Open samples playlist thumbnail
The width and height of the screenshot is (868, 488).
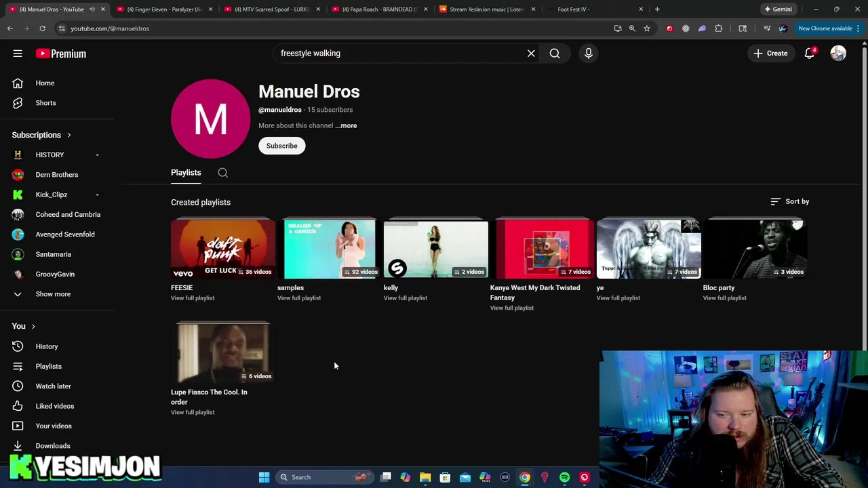click(x=330, y=248)
